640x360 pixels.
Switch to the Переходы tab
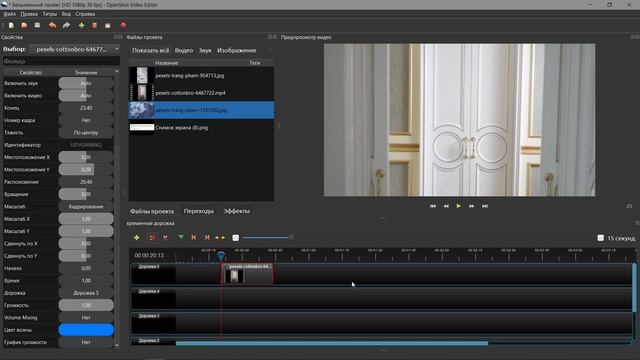(x=198, y=211)
